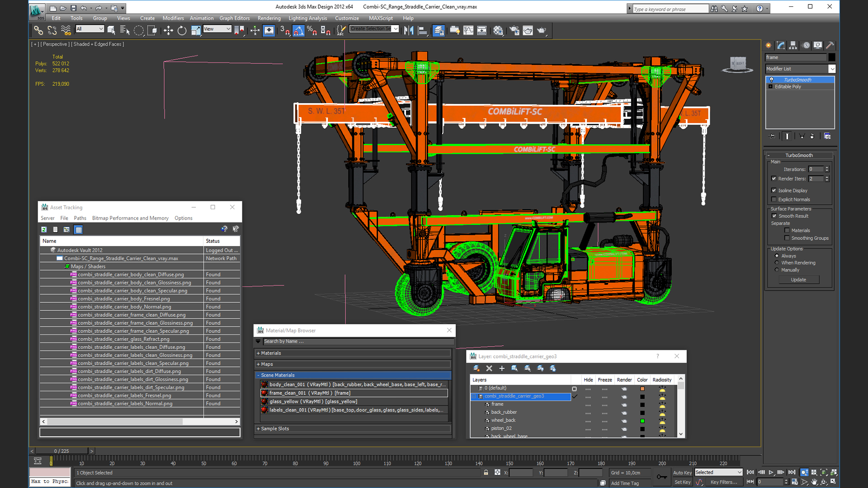Switch to the Motion command panel tab

click(x=806, y=45)
